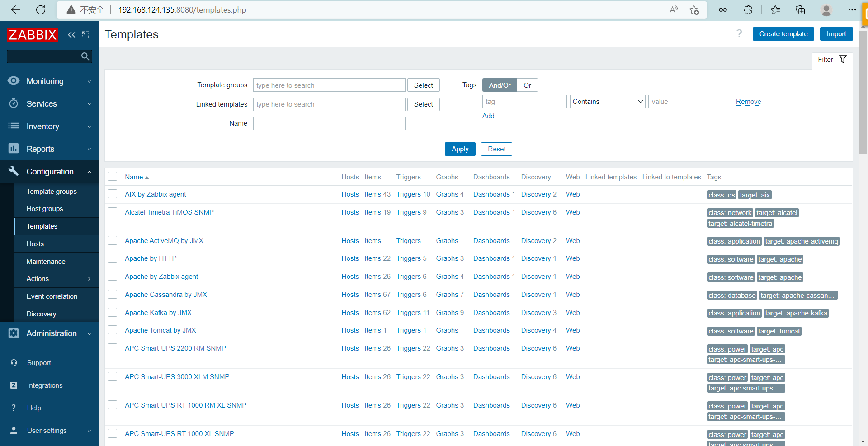Open Host groups in Configuration menu

pyautogui.click(x=45, y=209)
